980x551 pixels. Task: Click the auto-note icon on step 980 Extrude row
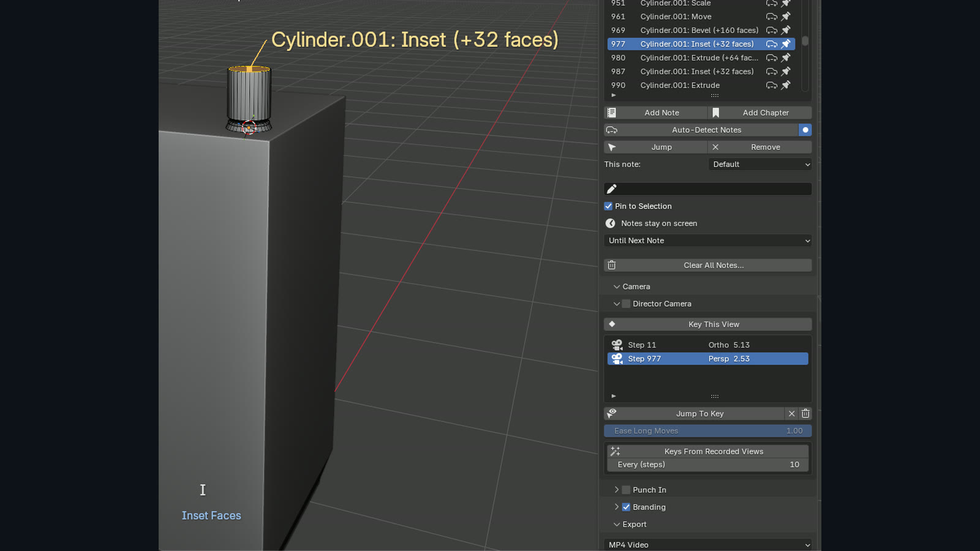772,58
